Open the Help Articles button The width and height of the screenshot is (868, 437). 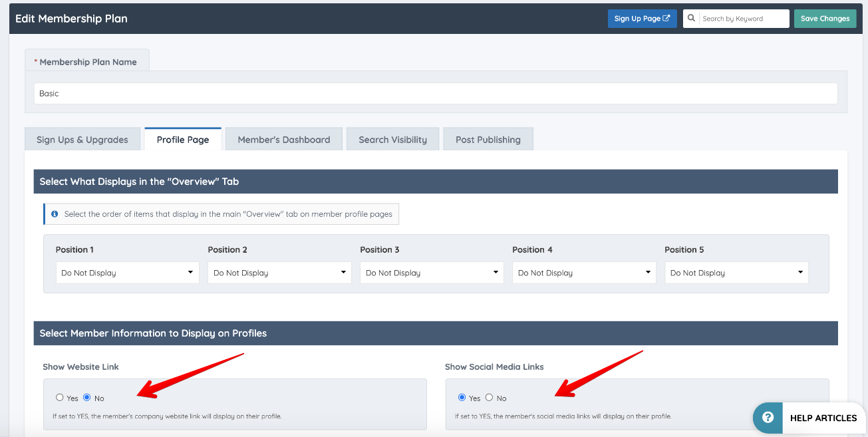click(x=810, y=418)
